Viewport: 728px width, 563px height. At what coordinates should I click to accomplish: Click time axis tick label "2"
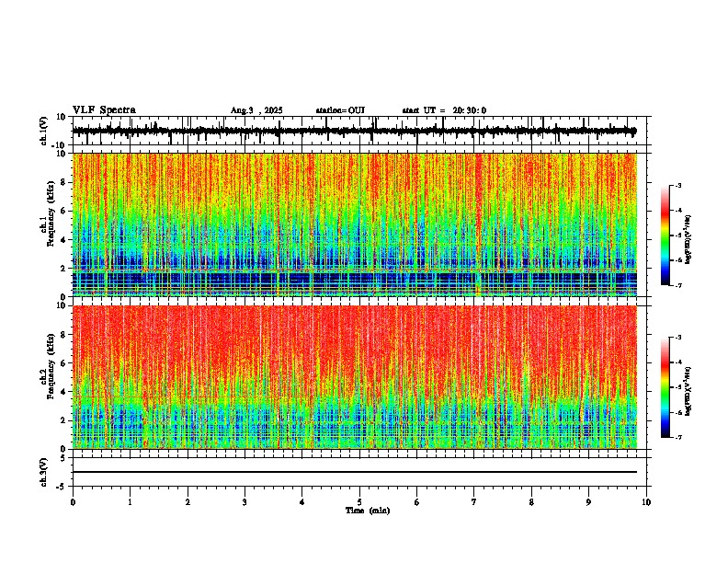(188, 502)
